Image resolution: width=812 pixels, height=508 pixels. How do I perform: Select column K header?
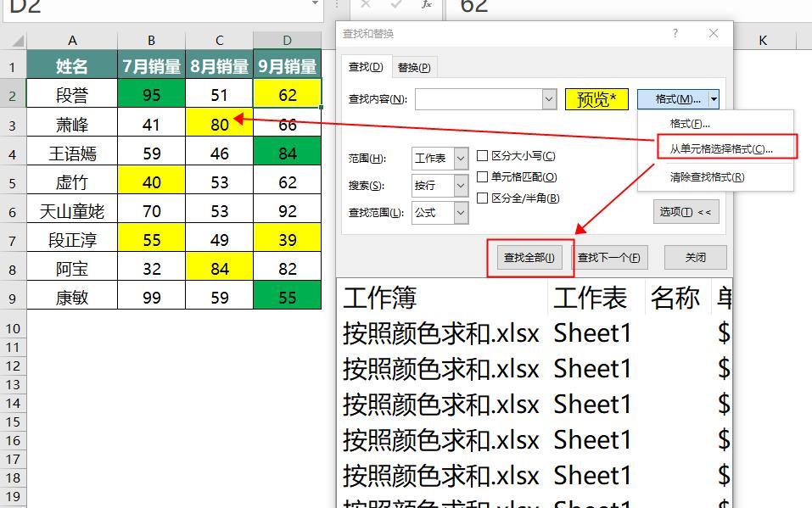coord(763,41)
